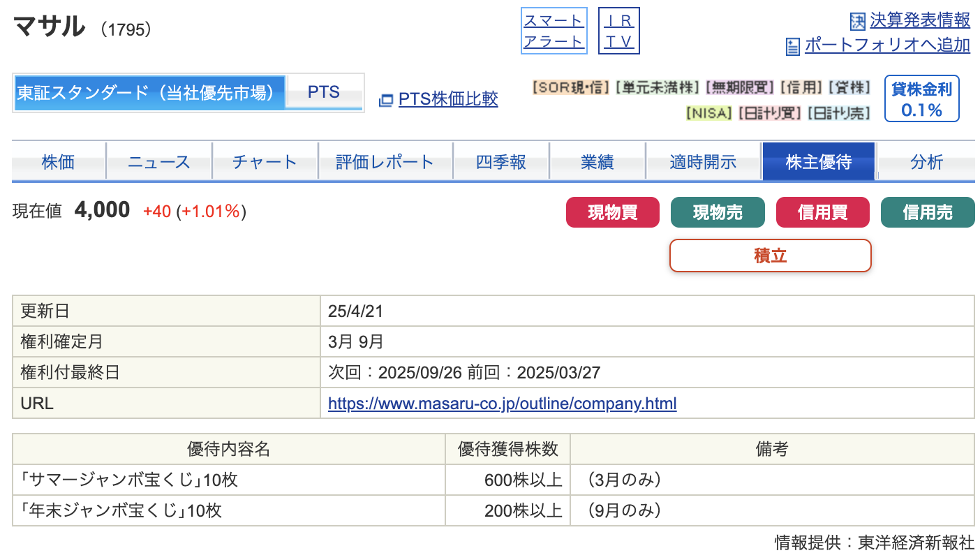Click the 情報提供：東洋経済新報社 credit
This screenshot has height=553, width=980.
pos(875,542)
